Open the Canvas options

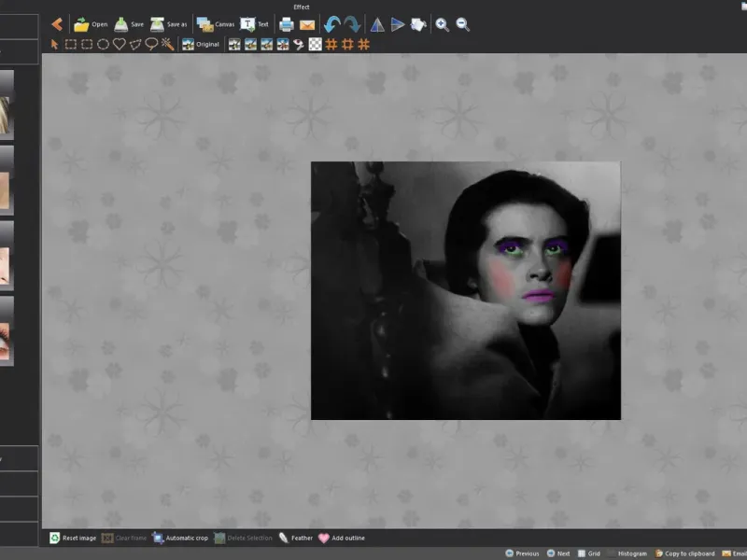215,24
